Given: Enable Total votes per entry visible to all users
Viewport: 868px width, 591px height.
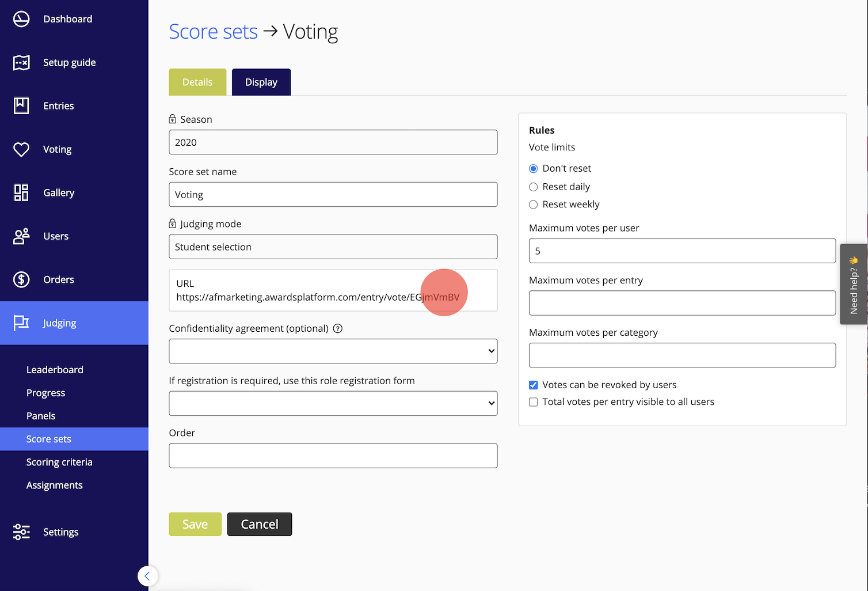Looking at the screenshot, I should tap(533, 402).
